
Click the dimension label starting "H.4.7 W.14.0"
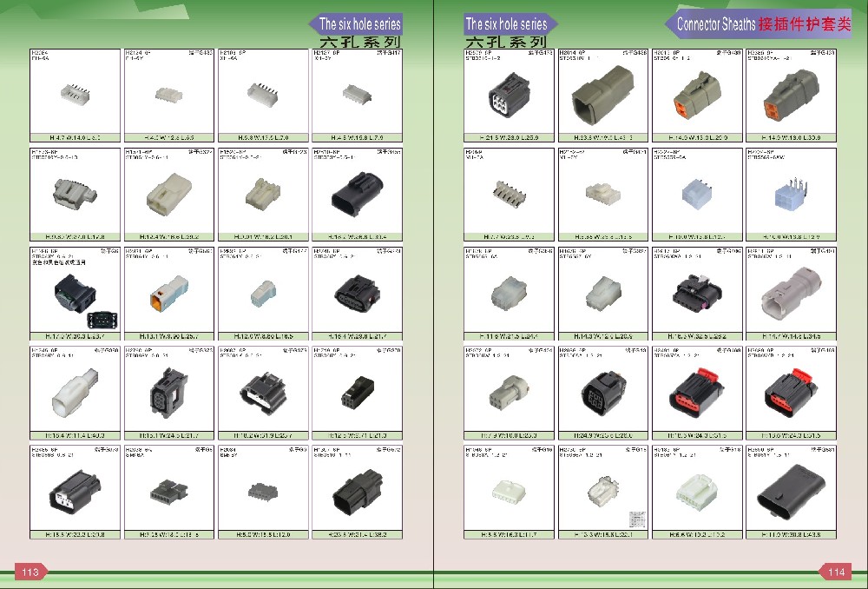pyautogui.click(x=76, y=137)
